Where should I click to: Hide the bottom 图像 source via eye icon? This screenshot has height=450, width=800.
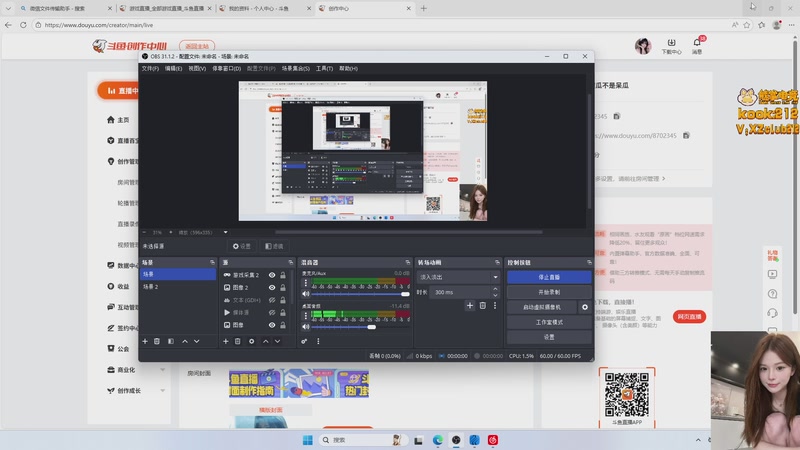coord(272,325)
